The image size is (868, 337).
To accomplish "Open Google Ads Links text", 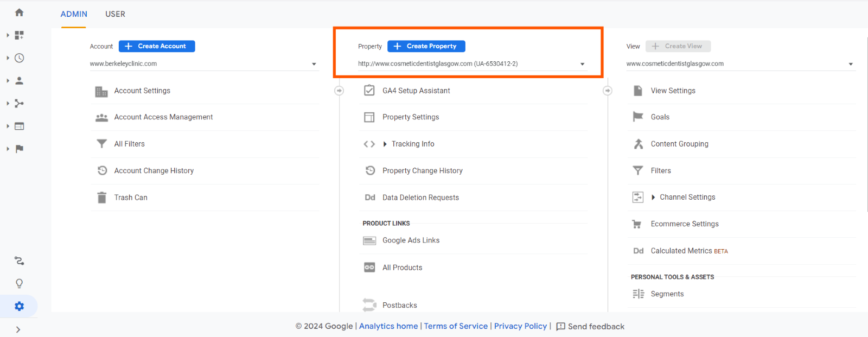I will 411,240.
